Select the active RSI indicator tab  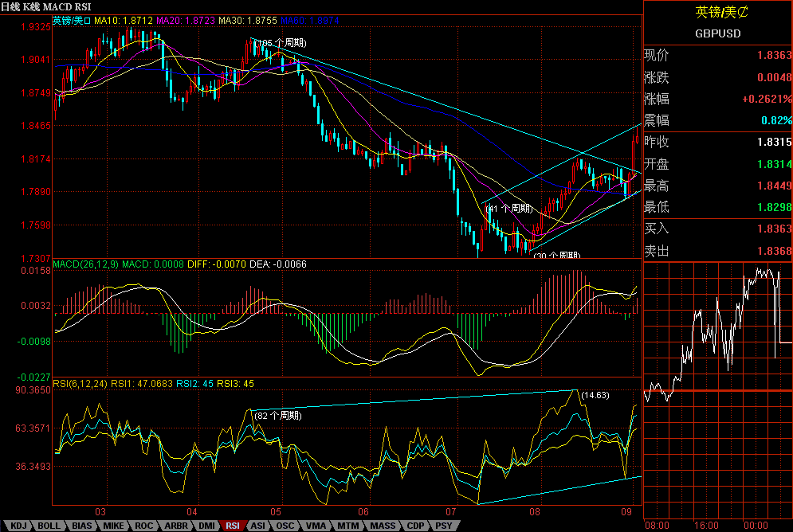tap(233, 526)
